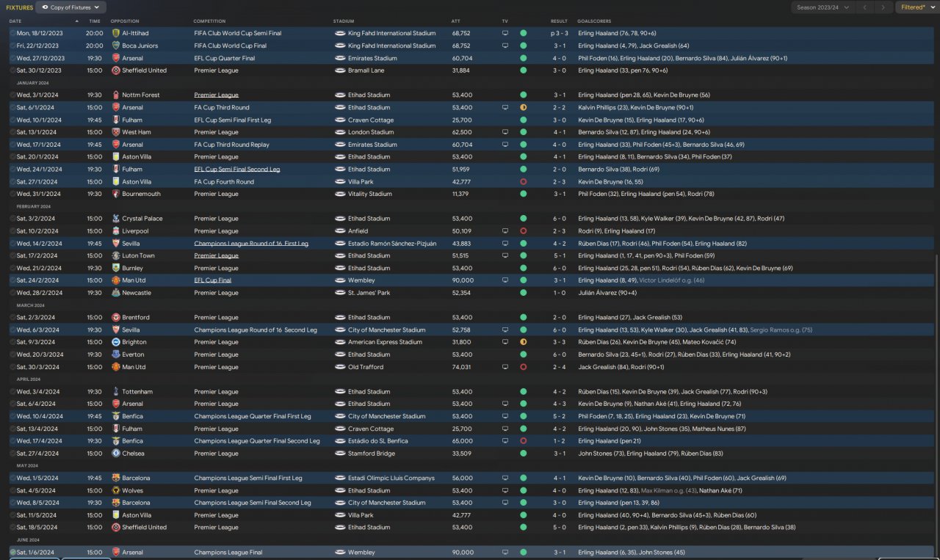
Task: Click the Tottenham club badge
Action: pos(116,392)
